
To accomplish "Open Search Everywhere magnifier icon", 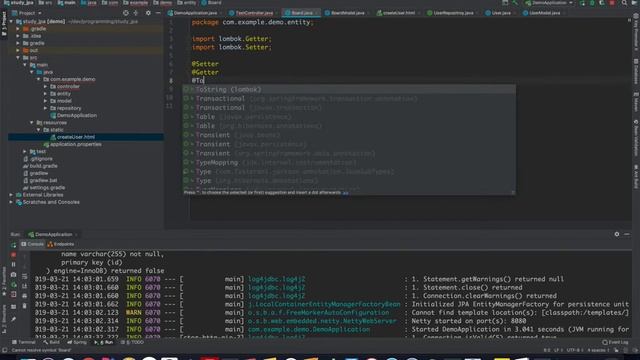I will [624, 3].
